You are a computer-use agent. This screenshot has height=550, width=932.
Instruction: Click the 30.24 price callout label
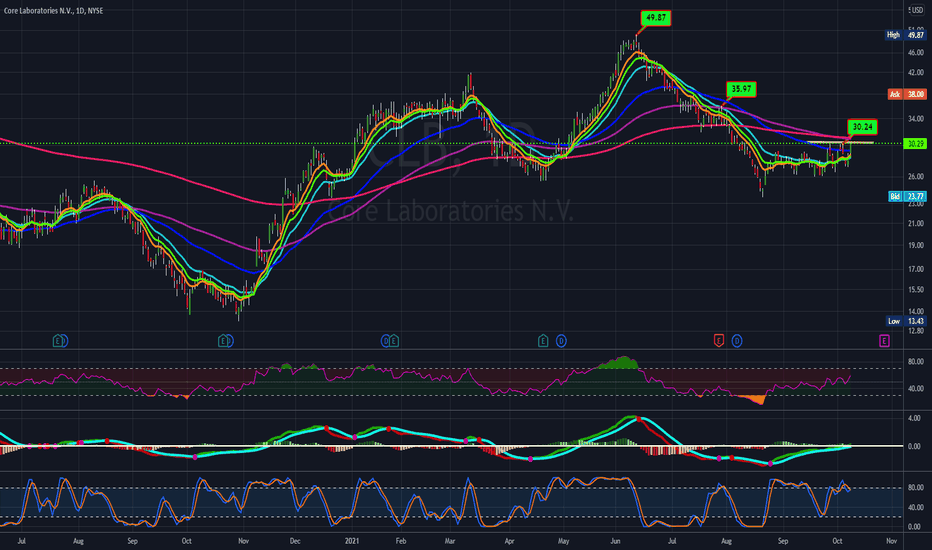(862, 127)
